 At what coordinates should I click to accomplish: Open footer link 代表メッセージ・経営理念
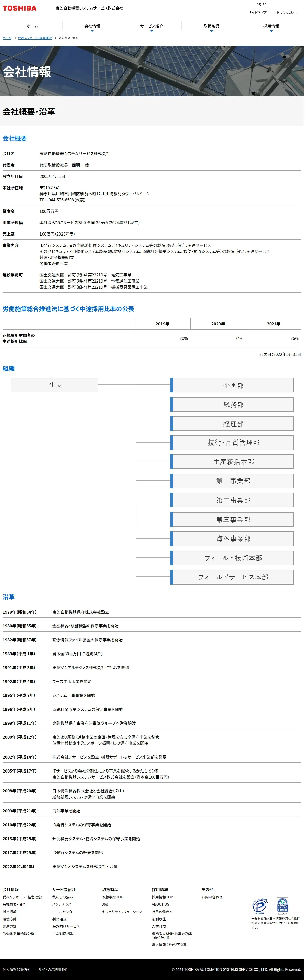[x=22, y=897]
